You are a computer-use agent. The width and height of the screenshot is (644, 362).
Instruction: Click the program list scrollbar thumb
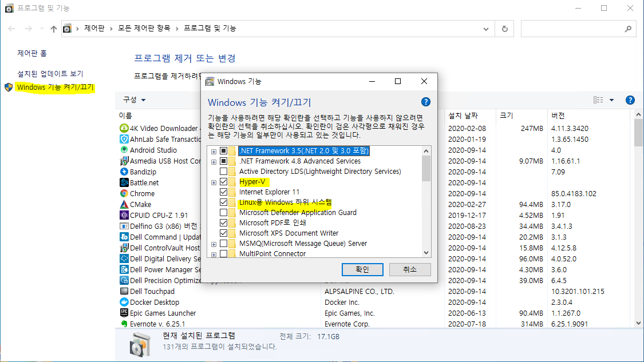coord(638,133)
